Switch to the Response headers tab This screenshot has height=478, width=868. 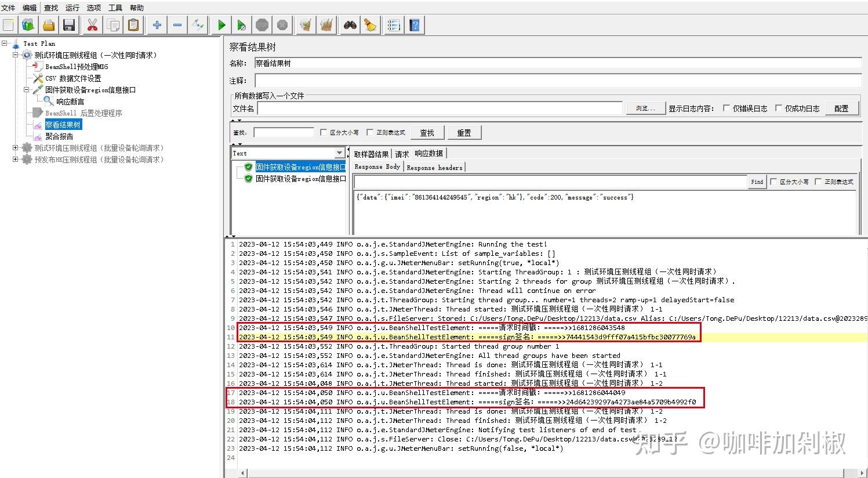click(x=434, y=167)
